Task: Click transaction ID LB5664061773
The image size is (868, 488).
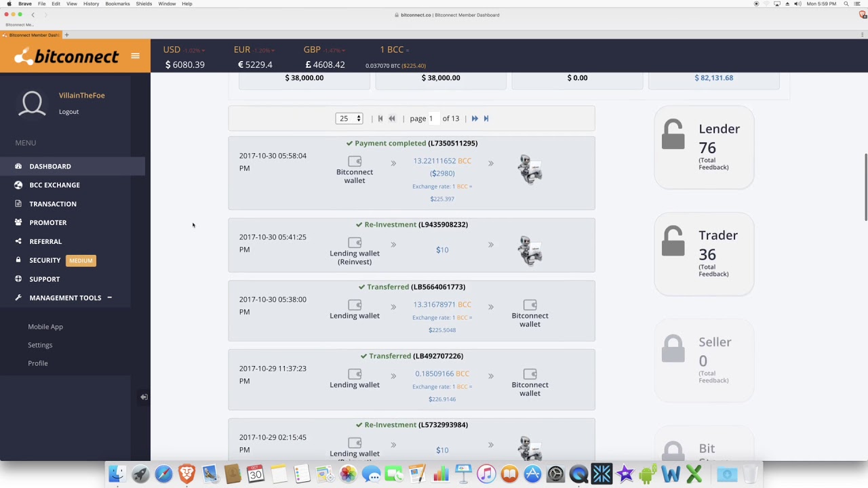Action: pos(438,287)
